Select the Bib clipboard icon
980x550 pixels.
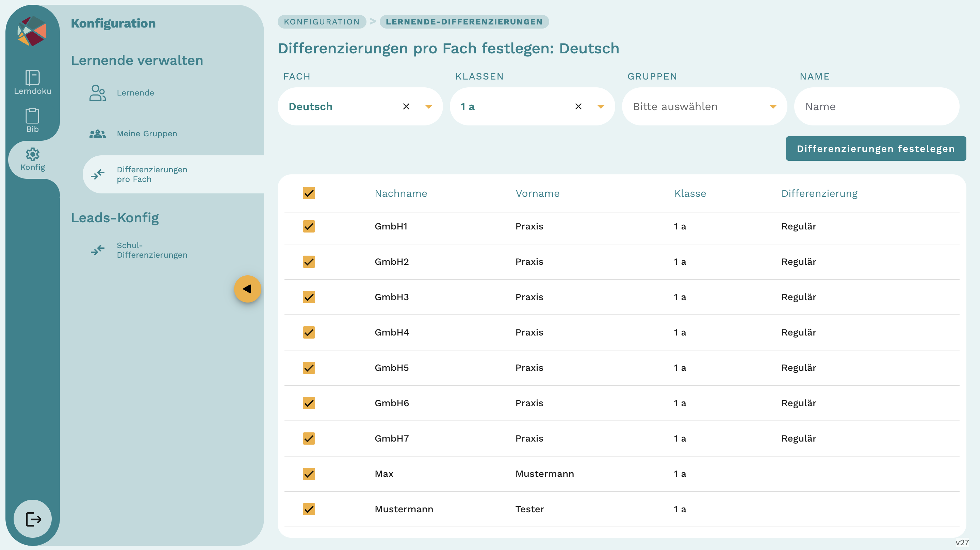point(32,116)
